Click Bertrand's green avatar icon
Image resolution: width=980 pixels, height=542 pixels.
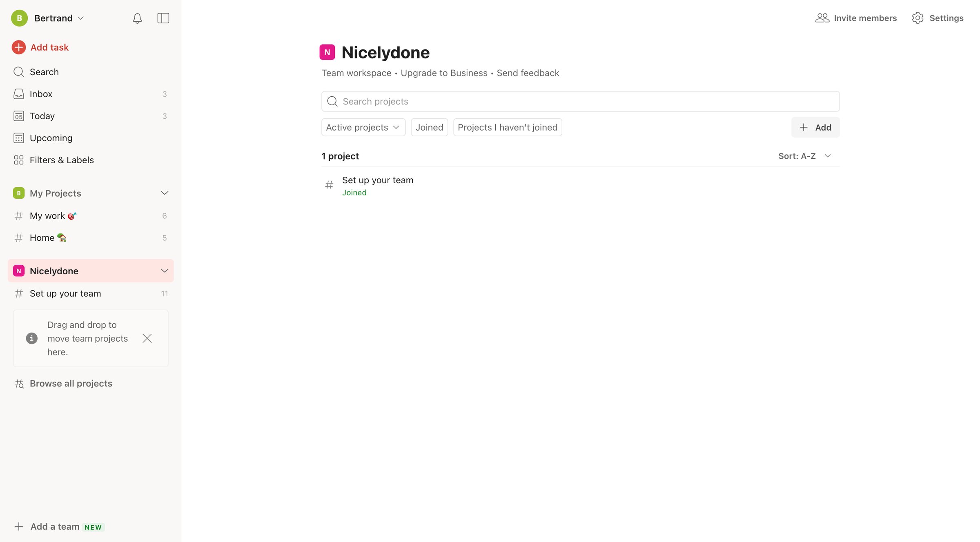pyautogui.click(x=19, y=18)
